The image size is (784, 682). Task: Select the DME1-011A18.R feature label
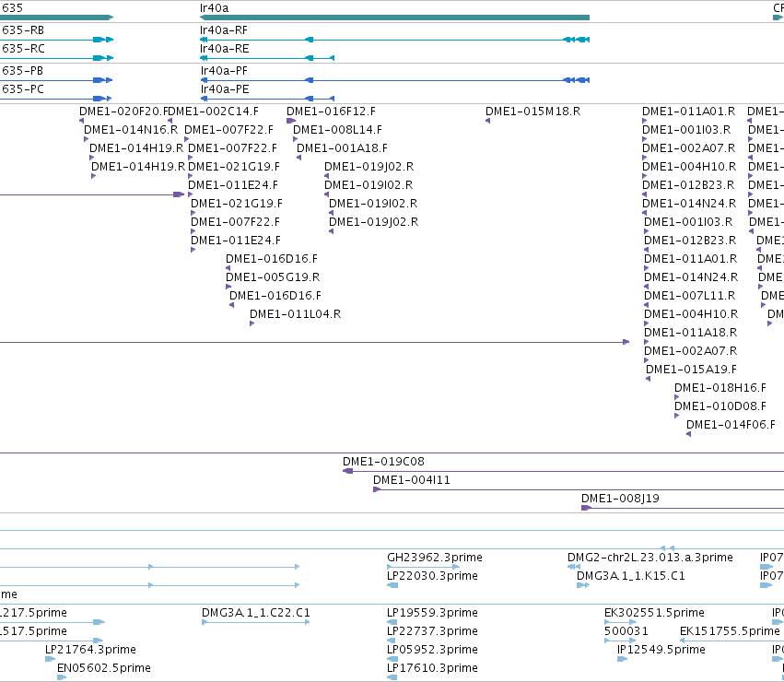coord(691,332)
